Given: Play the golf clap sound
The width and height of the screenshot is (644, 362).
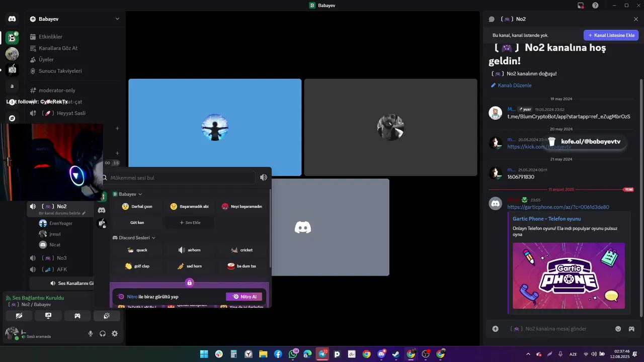Looking at the screenshot, I should pos(137,266).
